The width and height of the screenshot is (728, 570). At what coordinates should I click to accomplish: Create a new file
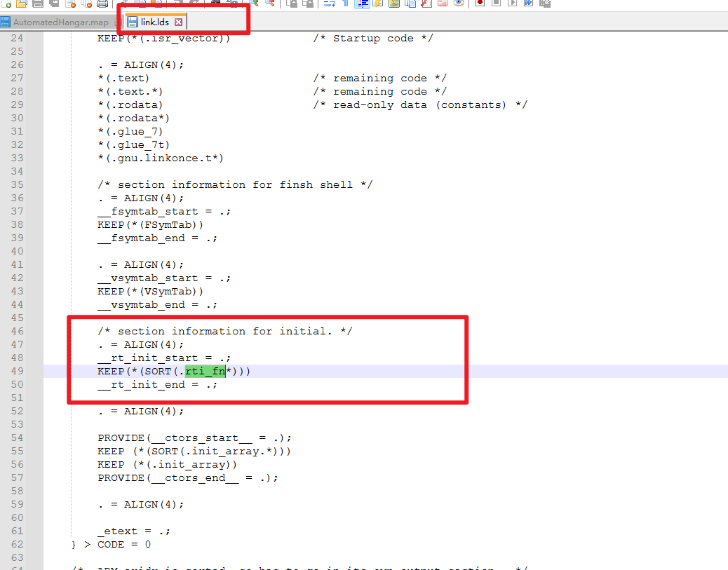point(7,4)
